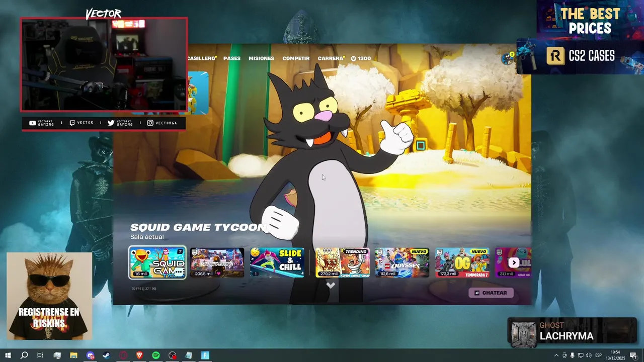Click the webcam overlay feed
Viewport: 644px width, 362px height.
(104, 64)
